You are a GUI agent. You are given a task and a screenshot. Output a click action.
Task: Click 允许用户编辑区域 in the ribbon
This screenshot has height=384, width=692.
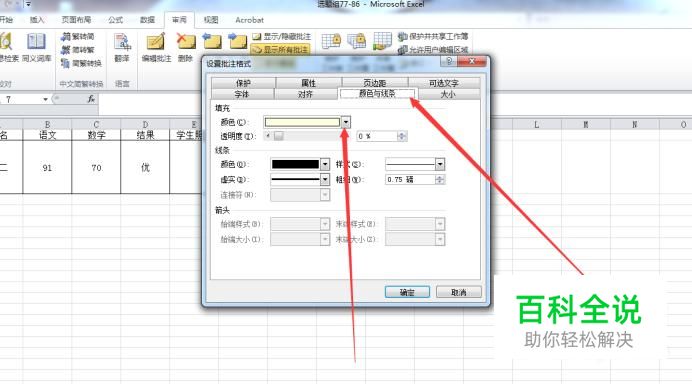[432, 49]
